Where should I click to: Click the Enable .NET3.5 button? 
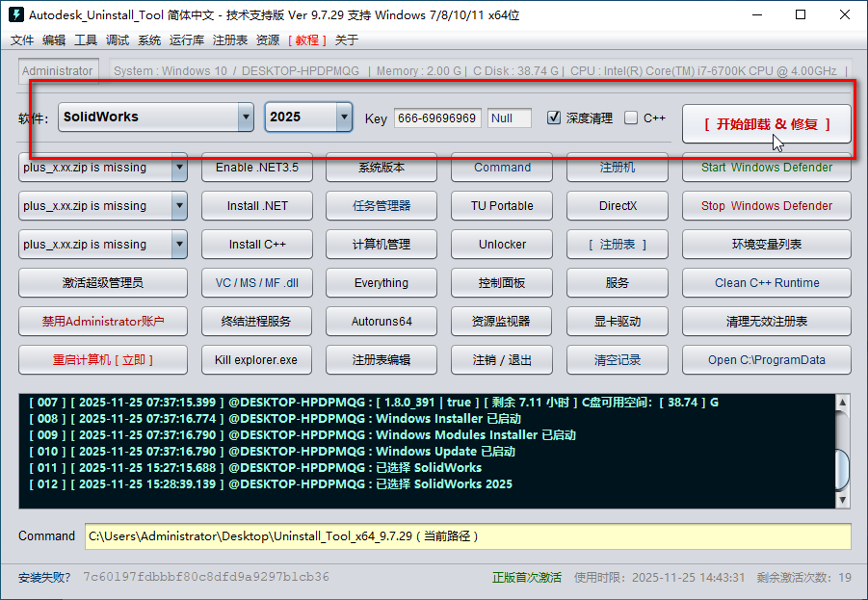tap(257, 168)
